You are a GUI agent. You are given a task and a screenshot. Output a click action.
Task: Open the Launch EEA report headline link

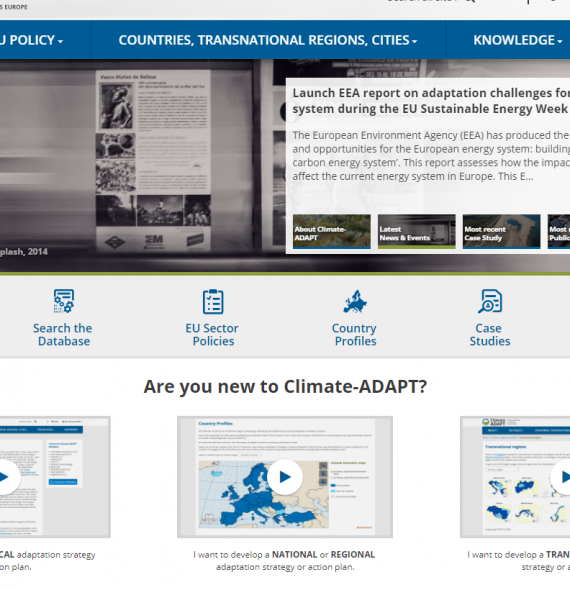coord(431,101)
